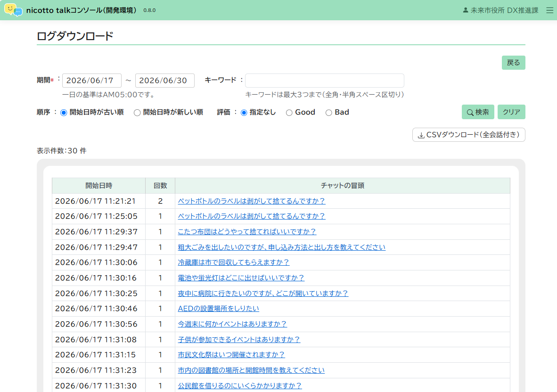Viewport: 557px width, 392px height.
Task: Click the 2026/06/17 11:21:21 timestamp cell
Action: tap(99, 201)
